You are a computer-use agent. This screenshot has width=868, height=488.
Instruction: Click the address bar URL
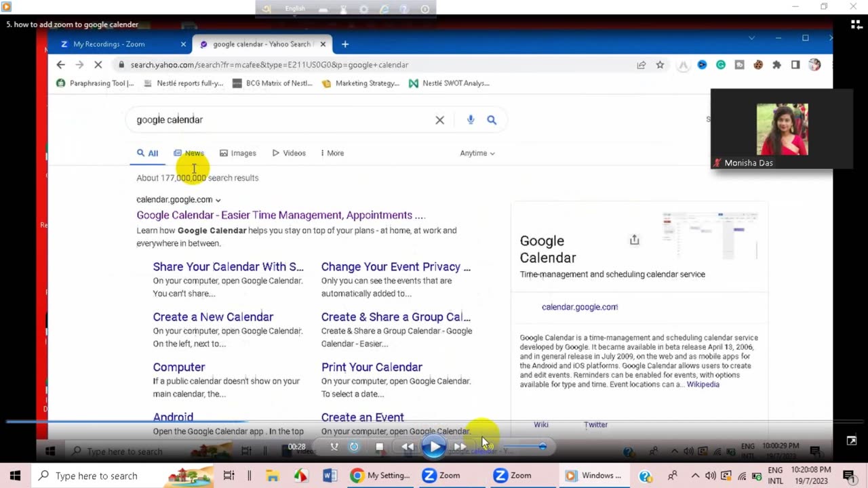coord(269,64)
